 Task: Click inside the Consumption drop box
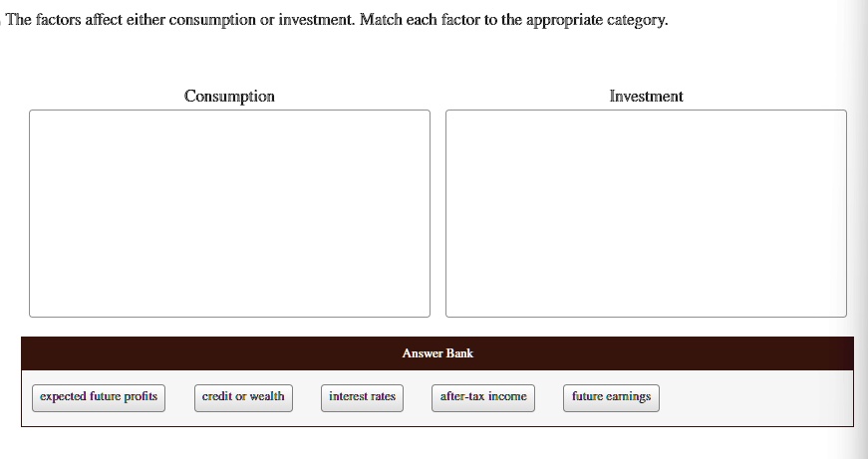(230, 213)
